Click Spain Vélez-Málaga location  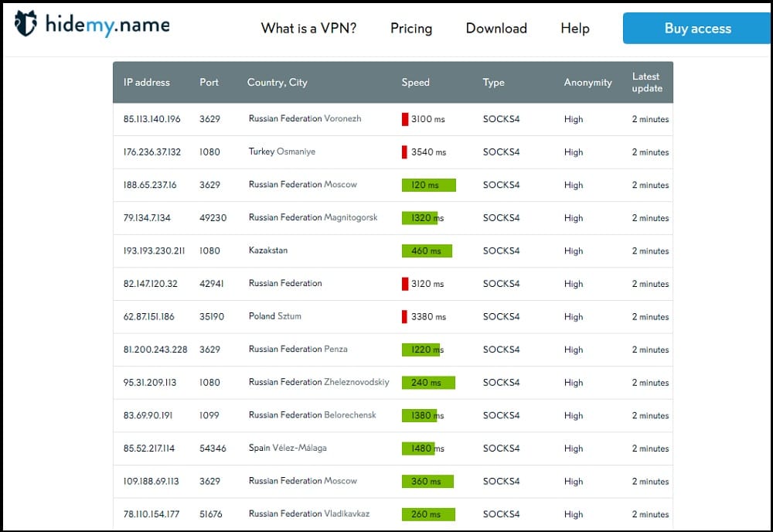click(x=288, y=448)
